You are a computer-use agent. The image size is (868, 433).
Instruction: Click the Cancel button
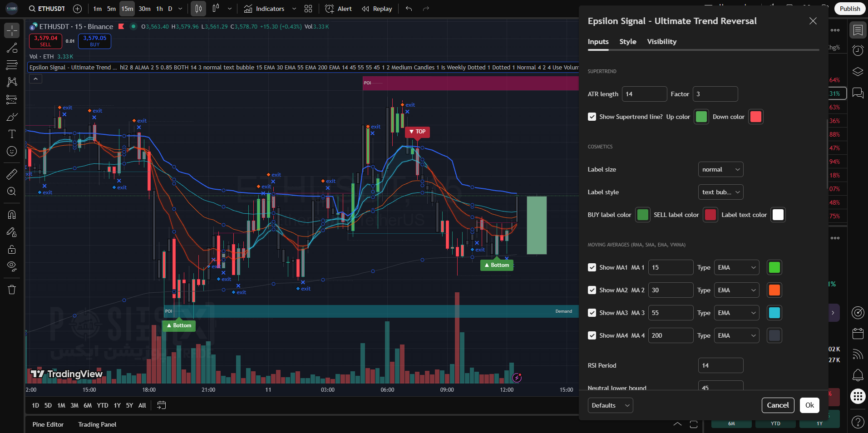point(778,405)
